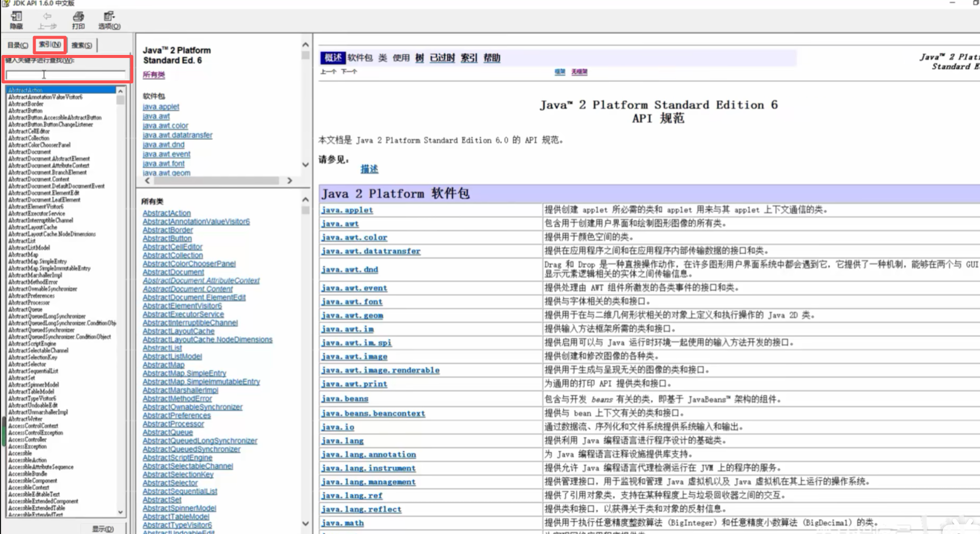
Task: Select AbstractListModel in the index list
Action: point(29,248)
